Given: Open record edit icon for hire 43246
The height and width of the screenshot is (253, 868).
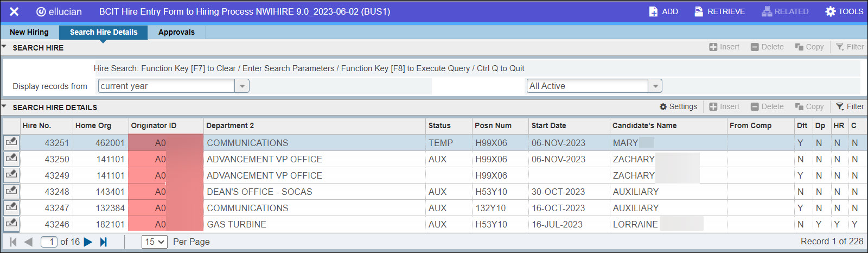Looking at the screenshot, I should tap(11, 224).
